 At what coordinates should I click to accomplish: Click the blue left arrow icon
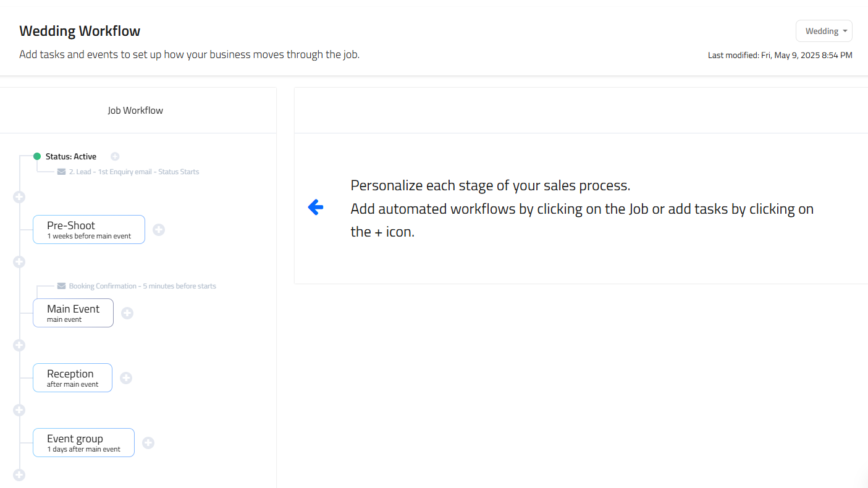[316, 208]
